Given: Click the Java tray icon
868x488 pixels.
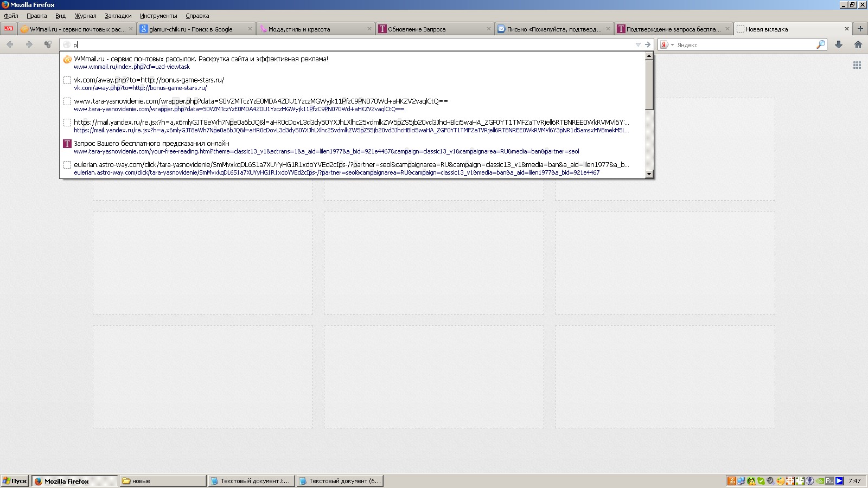Looking at the screenshot, I should click(732, 481).
